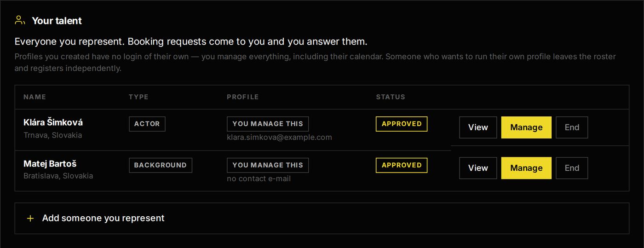
Task: End representation of Matej Bartoš
Action: (x=572, y=168)
